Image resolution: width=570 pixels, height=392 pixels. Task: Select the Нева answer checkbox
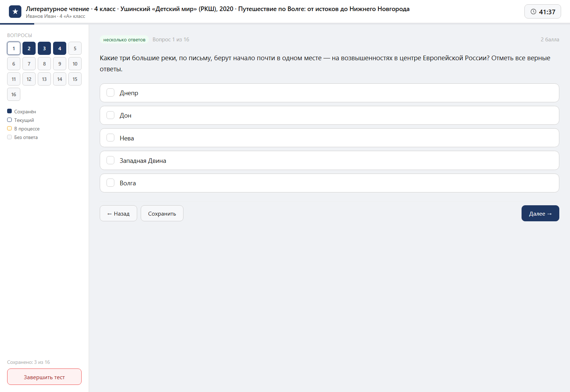coord(110,138)
